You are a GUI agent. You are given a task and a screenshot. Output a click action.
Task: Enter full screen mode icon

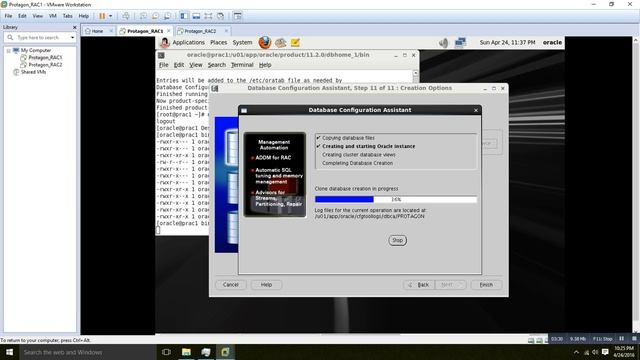coord(208,16)
